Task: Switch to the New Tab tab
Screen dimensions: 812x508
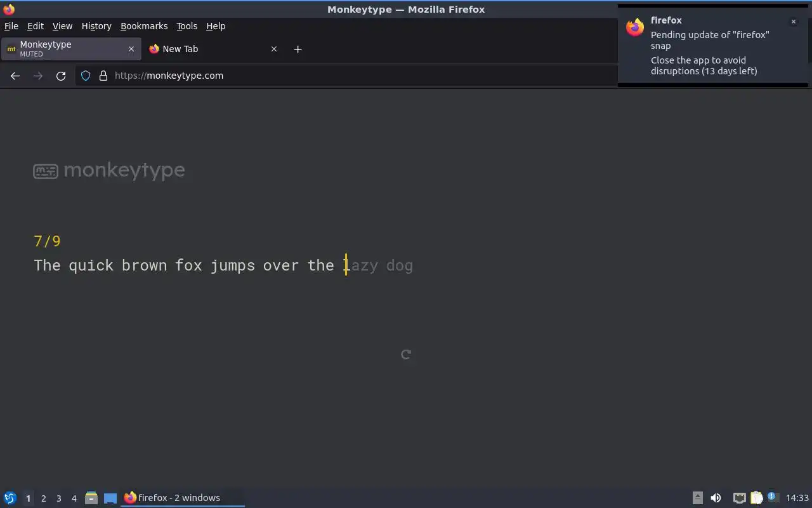Action: tap(213, 49)
